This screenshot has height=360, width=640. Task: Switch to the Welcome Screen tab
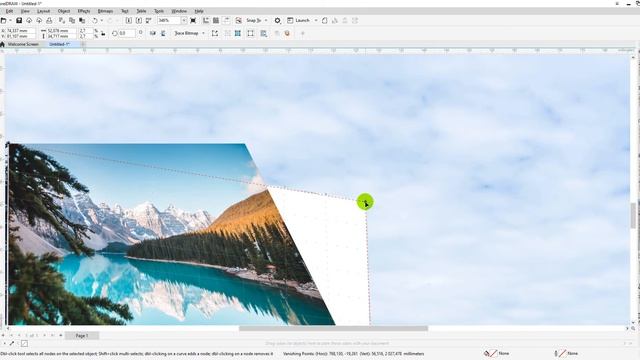[x=23, y=44]
